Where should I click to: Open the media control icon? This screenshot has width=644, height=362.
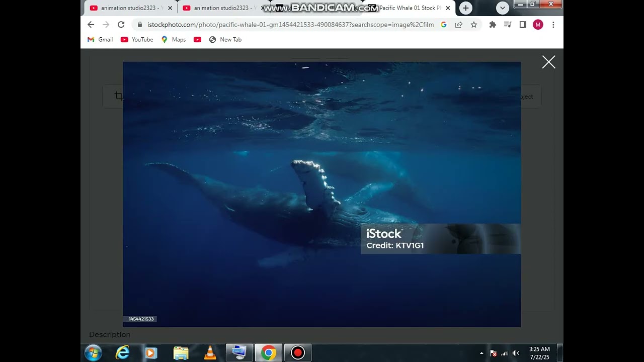click(x=507, y=24)
